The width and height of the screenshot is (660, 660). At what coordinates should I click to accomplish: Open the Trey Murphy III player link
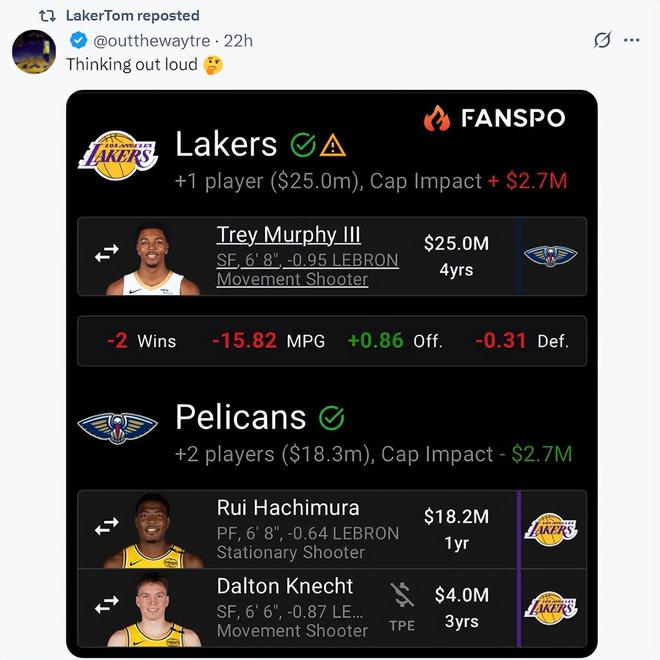(288, 235)
